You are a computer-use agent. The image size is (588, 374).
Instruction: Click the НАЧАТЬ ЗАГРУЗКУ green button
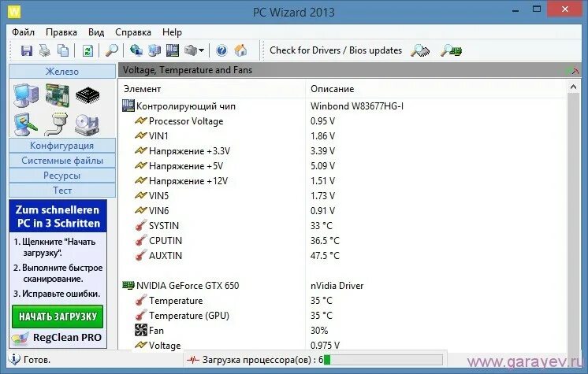tap(58, 317)
